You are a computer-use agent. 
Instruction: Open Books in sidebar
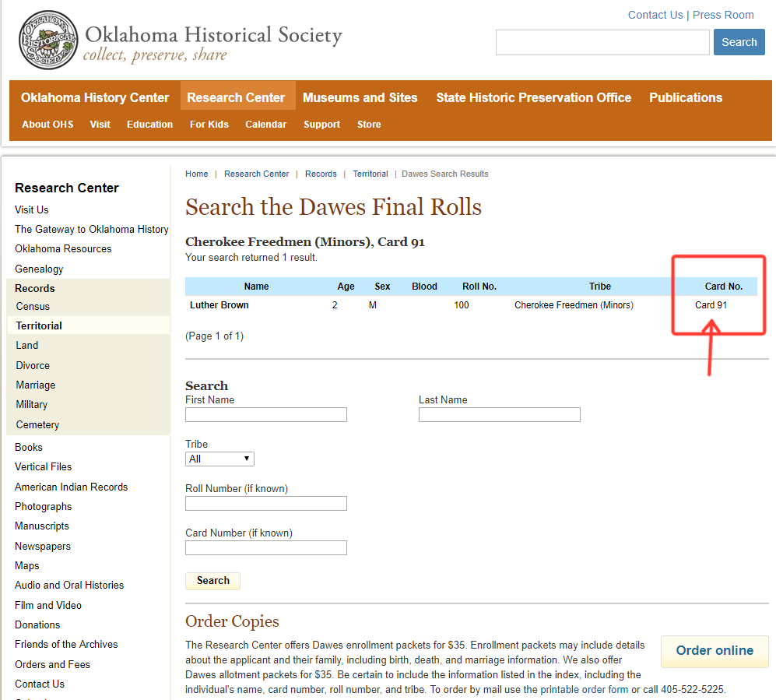click(29, 447)
